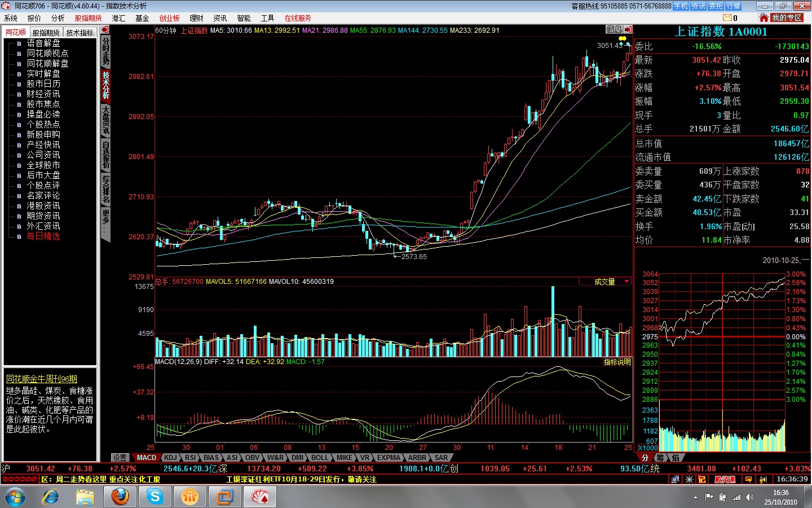Select the KDJ indicator tab
The height and width of the screenshot is (508, 812).
170,458
